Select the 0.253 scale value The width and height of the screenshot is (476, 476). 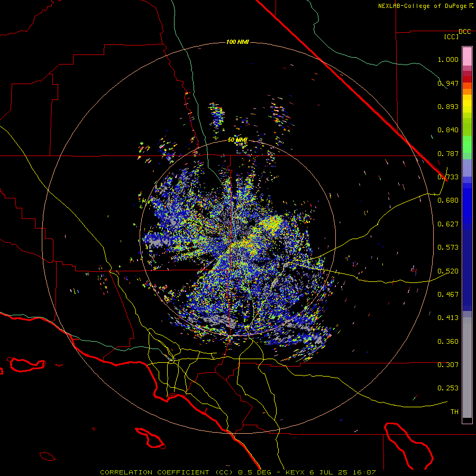coord(448,388)
